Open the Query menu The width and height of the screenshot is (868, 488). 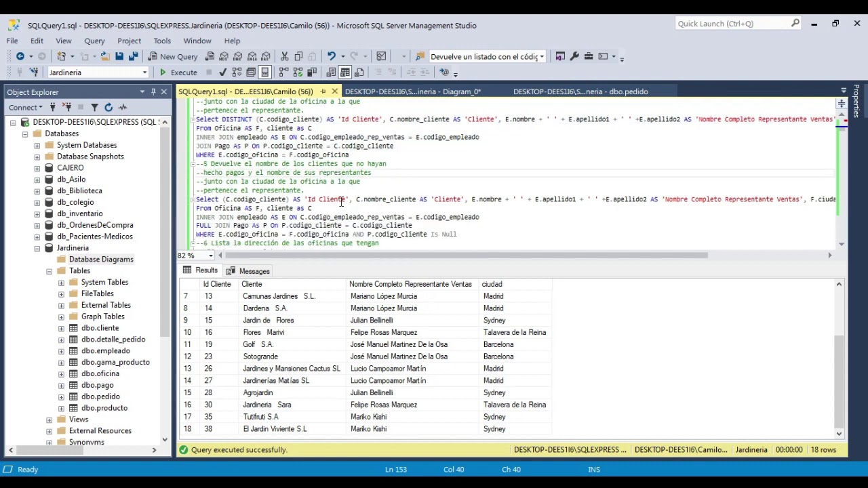(x=94, y=41)
